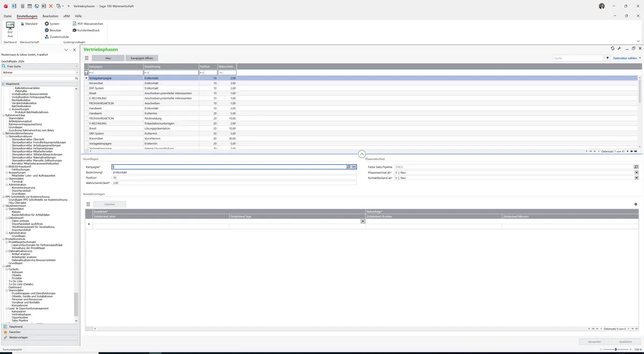Open the xRM ribbon tab
The width and height of the screenshot is (644, 354).
[68, 16]
